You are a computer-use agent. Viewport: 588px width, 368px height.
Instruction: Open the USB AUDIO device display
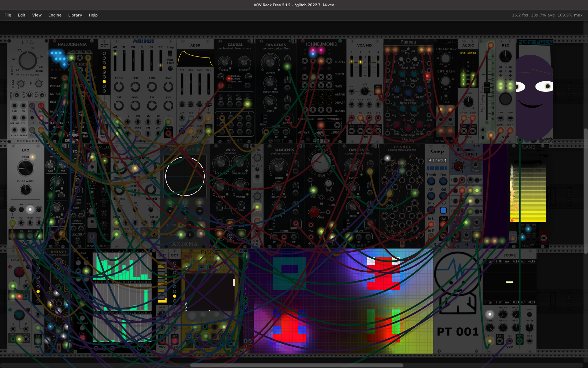coord(468,53)
